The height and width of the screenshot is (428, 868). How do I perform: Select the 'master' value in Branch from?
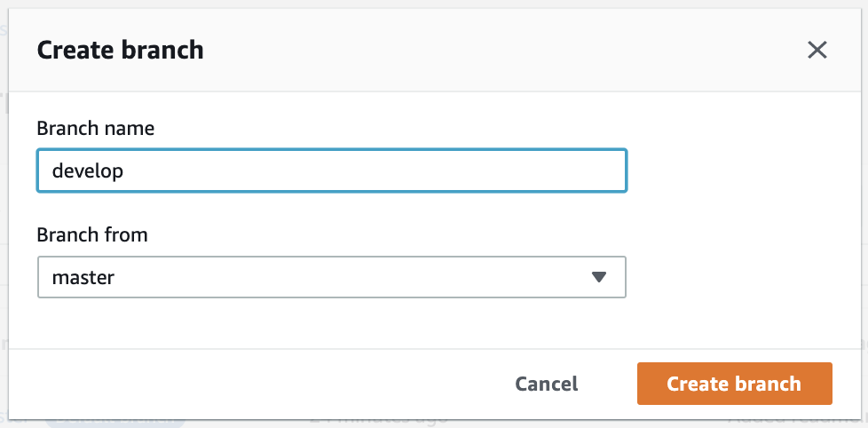pos(83,277)
